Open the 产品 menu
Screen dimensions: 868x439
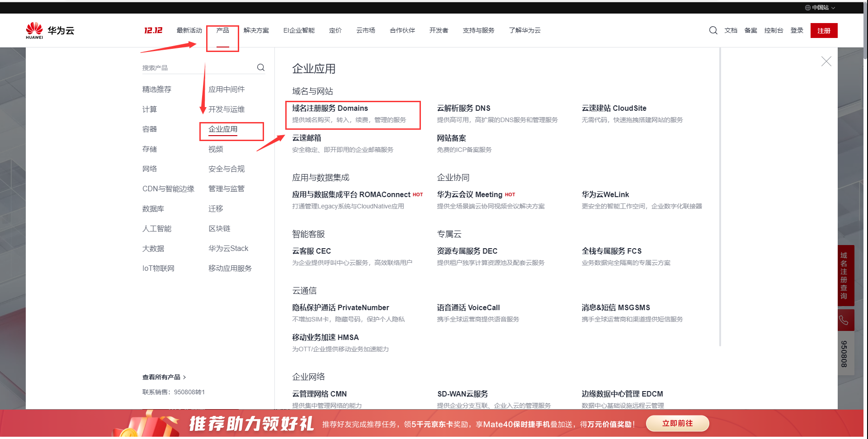pos(222,30)
